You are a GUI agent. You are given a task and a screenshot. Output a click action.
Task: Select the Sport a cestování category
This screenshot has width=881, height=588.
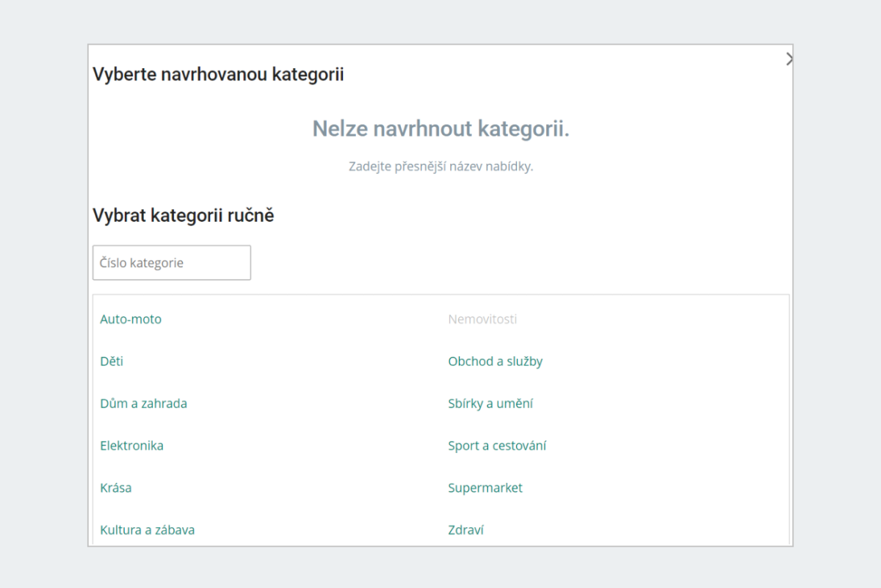coord(497,446)
